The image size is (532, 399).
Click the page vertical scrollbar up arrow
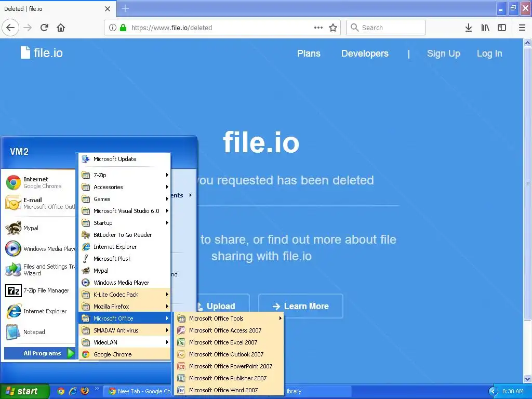tap(528, 43)
